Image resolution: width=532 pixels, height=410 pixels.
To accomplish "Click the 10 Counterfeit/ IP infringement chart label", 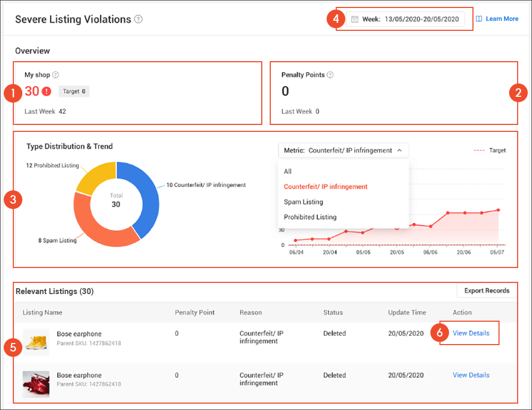I will [206, 185].
